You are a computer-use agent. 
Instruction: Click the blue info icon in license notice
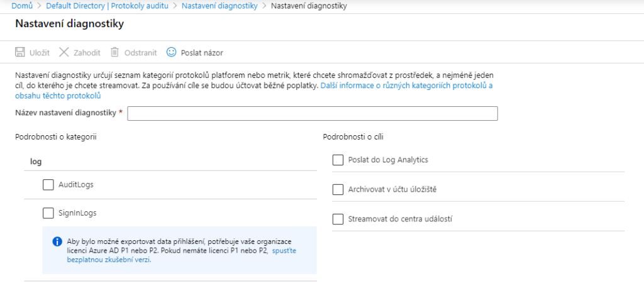pyautogui.click(x=57, y=241)
